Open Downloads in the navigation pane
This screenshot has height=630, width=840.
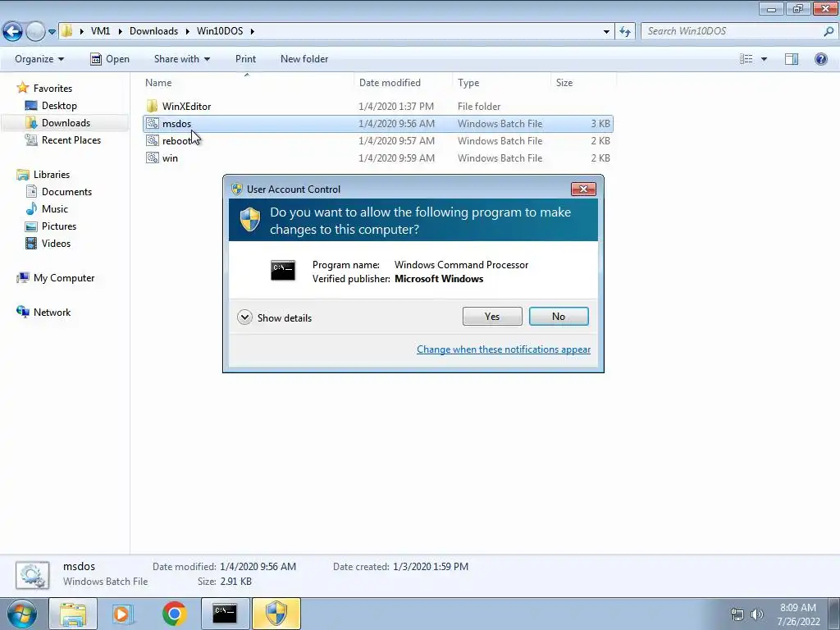[66, 123]
